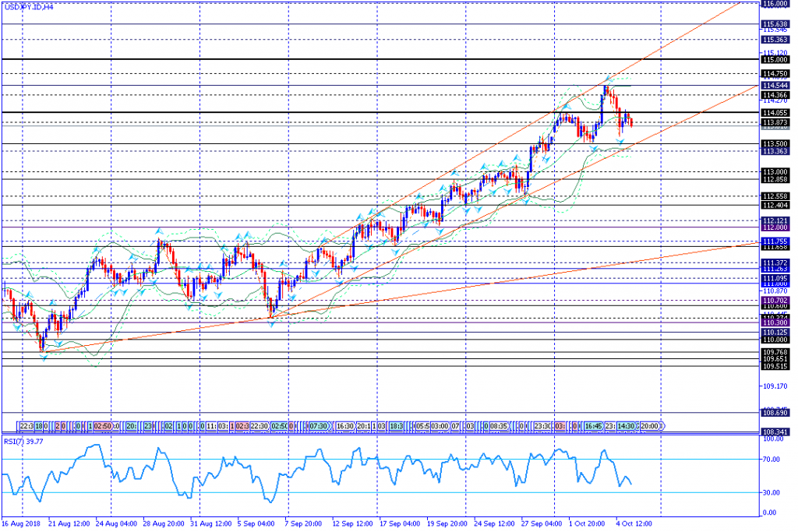Click the 16 Aug 2018 date label
The width and height of the screenshot is (798, 532).
coord(19,524)
